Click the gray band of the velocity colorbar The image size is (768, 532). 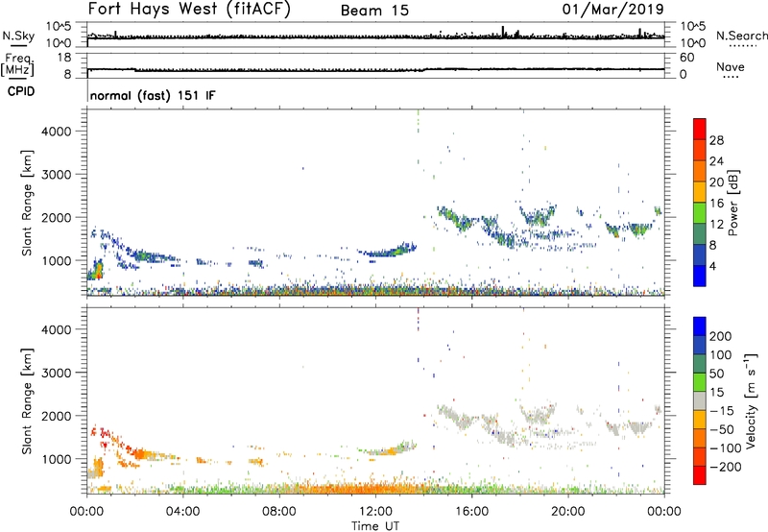pyautogui.click(x=700, y=401)
